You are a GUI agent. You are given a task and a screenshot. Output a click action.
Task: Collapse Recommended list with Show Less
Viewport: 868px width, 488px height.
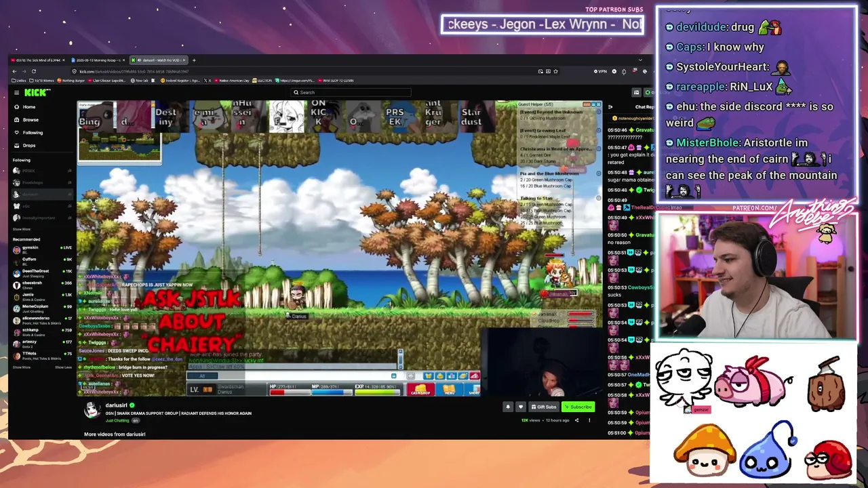point(63,367)
